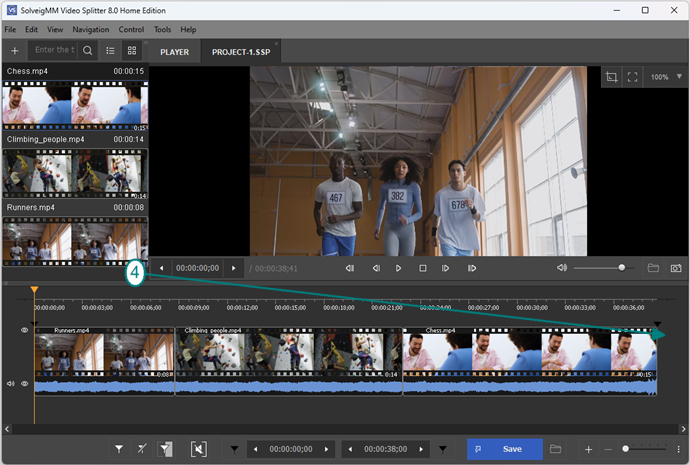Click the media search text field
The height and width of the screenshot is (465, 690).
pyautogui.click(x=55, y=50)
